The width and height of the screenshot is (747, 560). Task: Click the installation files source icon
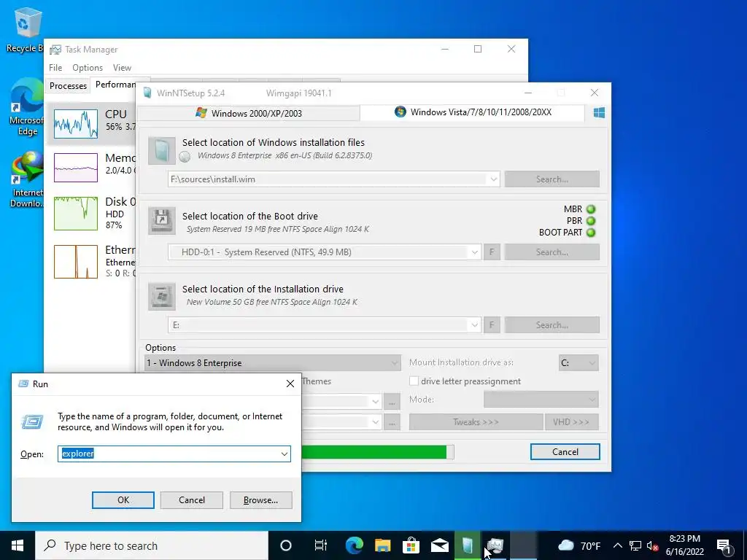tap(162, 150)
